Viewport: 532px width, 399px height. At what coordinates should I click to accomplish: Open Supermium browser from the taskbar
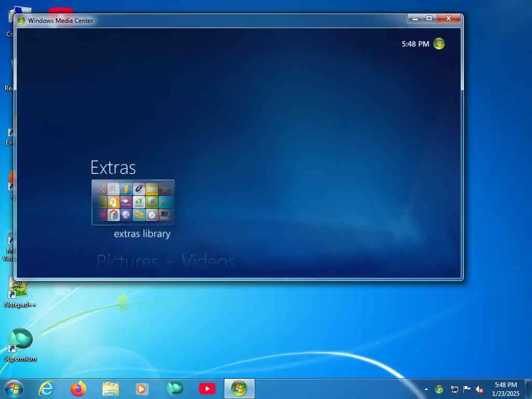pos(175,389)
